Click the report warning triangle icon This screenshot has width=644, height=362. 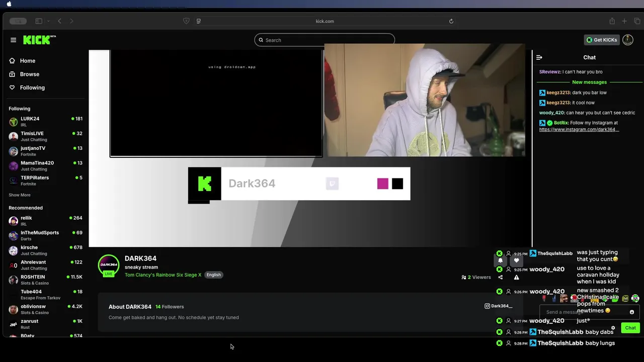516,277
